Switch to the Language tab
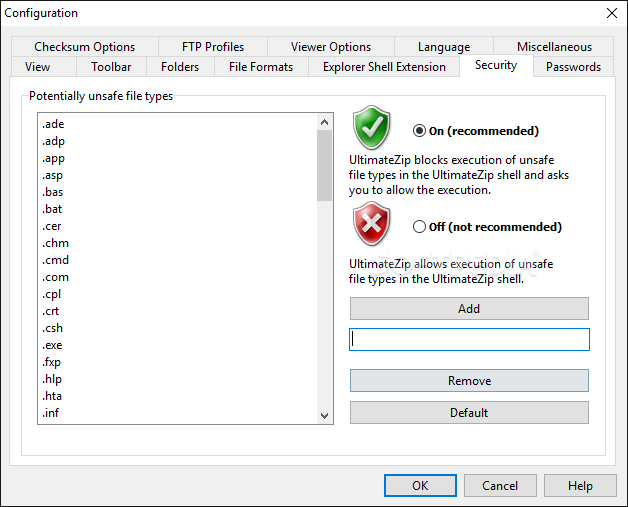Viewport: 628px width, 507px height. pos(444,47)
